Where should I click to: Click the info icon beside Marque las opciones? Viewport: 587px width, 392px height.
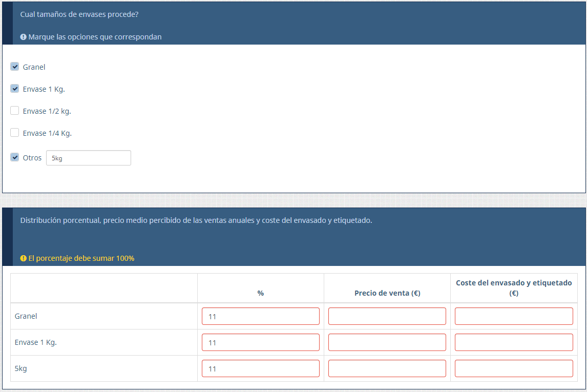click(23, 37)
